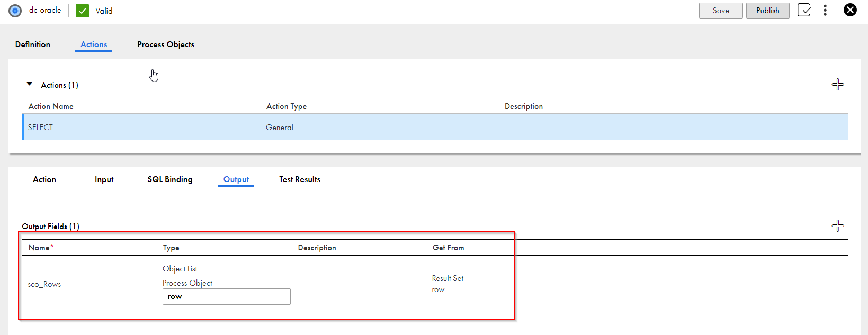Open the Test Results sub-tab
868x335 pixels.
(x=300, y=179)
